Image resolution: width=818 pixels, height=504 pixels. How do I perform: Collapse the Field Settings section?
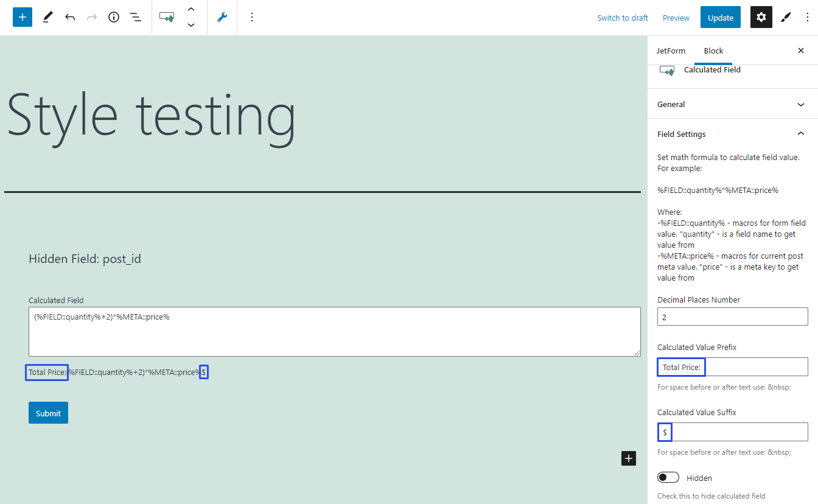732,134
